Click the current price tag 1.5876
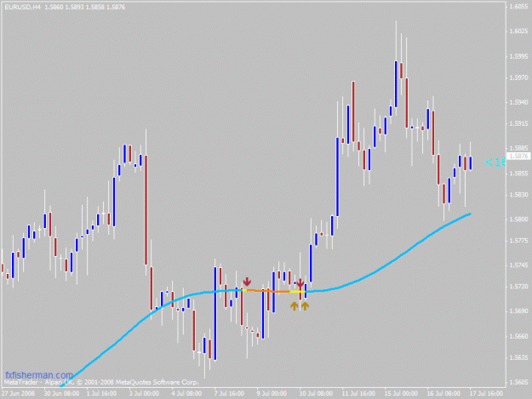This screenshot has height=399, width=532. coord(518,157)
